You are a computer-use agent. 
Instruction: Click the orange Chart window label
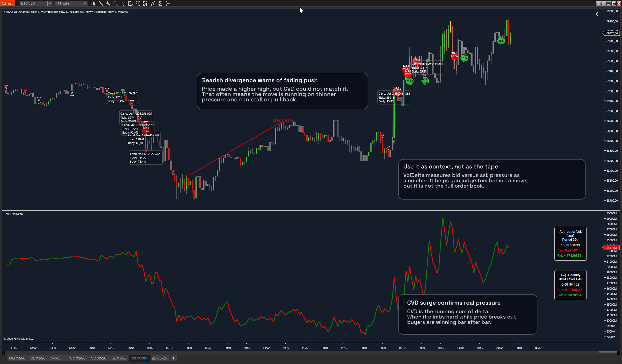point(7,3)
